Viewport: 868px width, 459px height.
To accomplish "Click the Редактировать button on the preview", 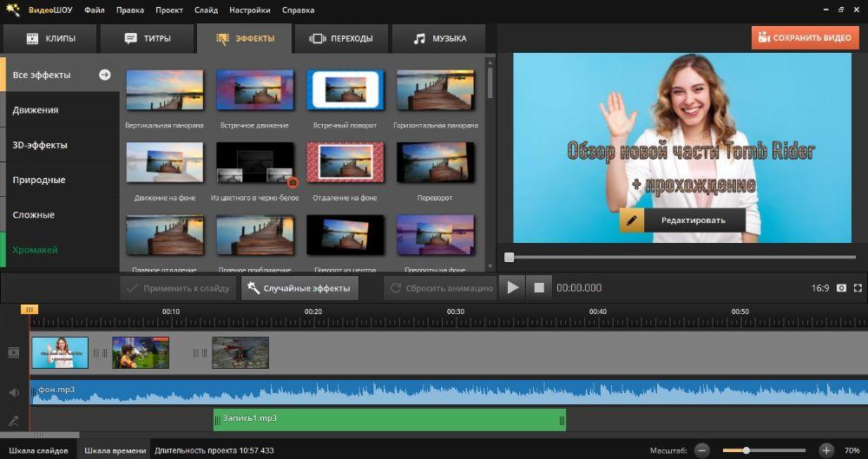I will coord(682,220).
